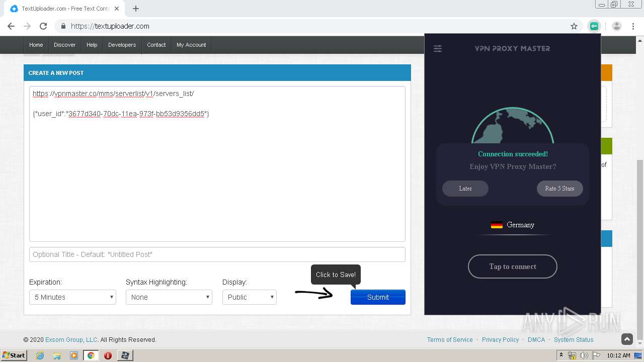Click the Action Center flag tray icon
The width and height of the screenshot is (644, 362).
point(596,355)
